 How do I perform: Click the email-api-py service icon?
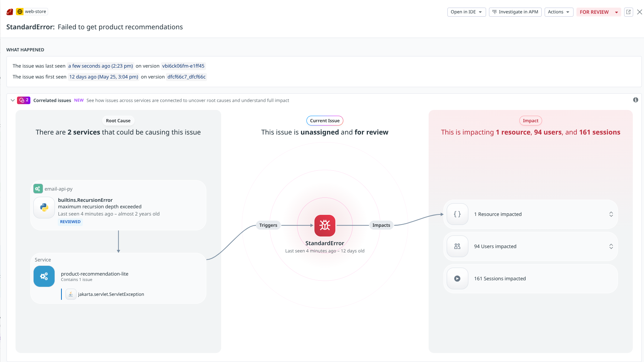point(38,189)
